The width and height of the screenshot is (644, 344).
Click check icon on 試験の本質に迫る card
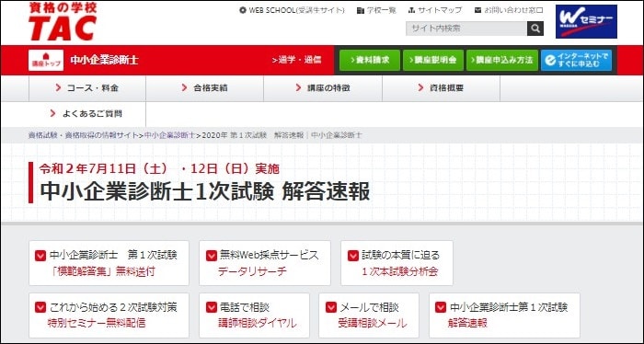tap(353, 256)
